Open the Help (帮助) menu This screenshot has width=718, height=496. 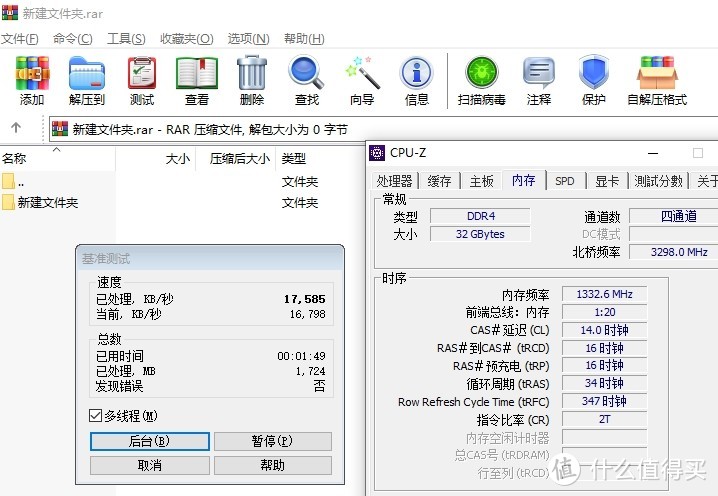tap(304, 39)
